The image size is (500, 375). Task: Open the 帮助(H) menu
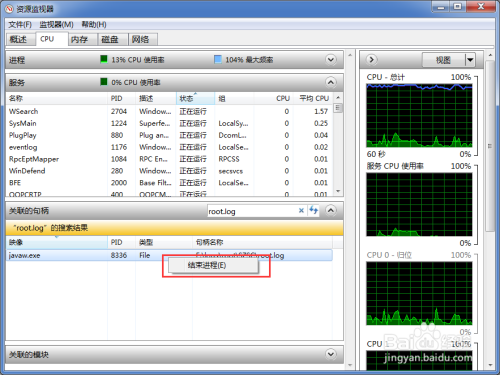tap(94, 25)
